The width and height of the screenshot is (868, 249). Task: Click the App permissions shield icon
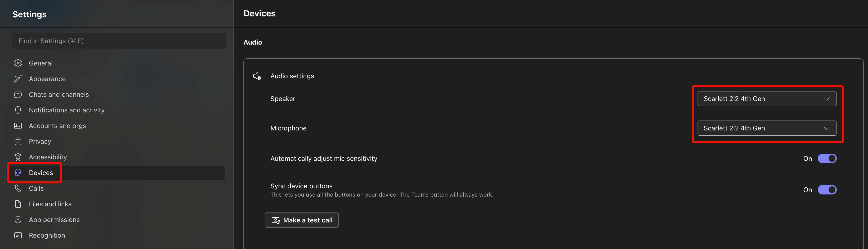pyautogui.click(x=18, y=220)
